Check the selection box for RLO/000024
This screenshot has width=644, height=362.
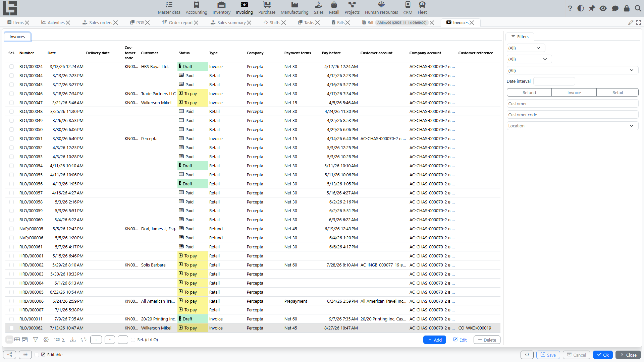[x=12, y=66]
